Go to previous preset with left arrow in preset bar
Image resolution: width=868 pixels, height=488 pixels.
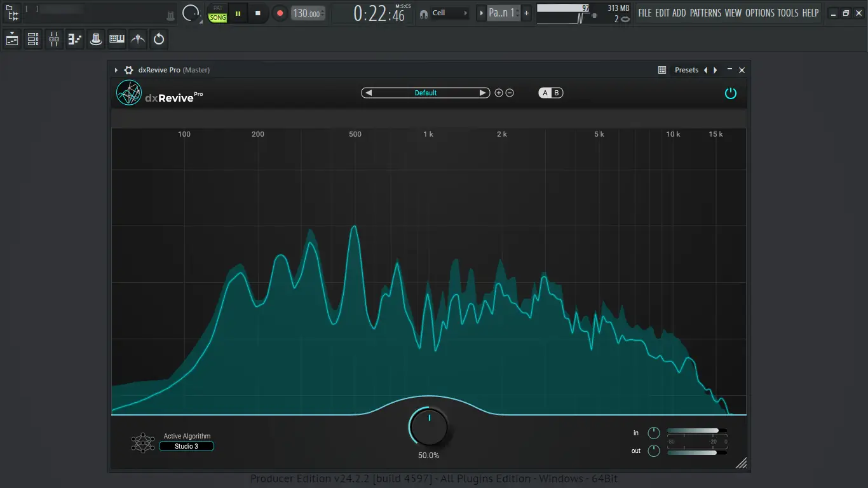[368, 93]
